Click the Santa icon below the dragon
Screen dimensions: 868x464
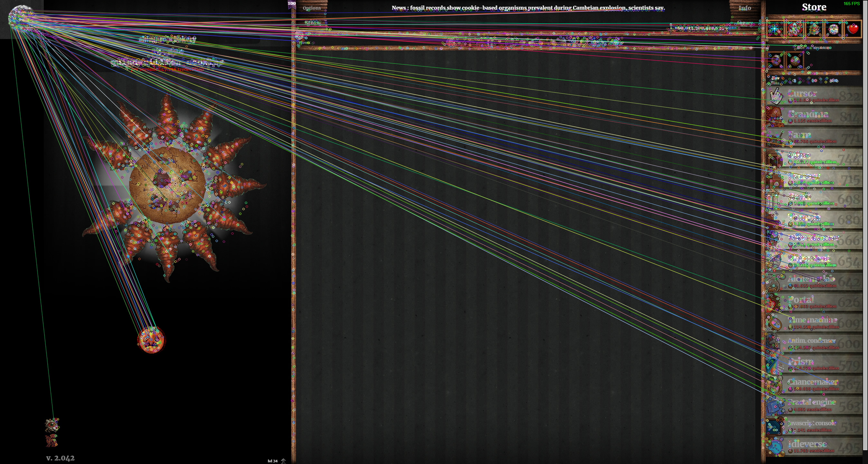(x=51, y=440)
